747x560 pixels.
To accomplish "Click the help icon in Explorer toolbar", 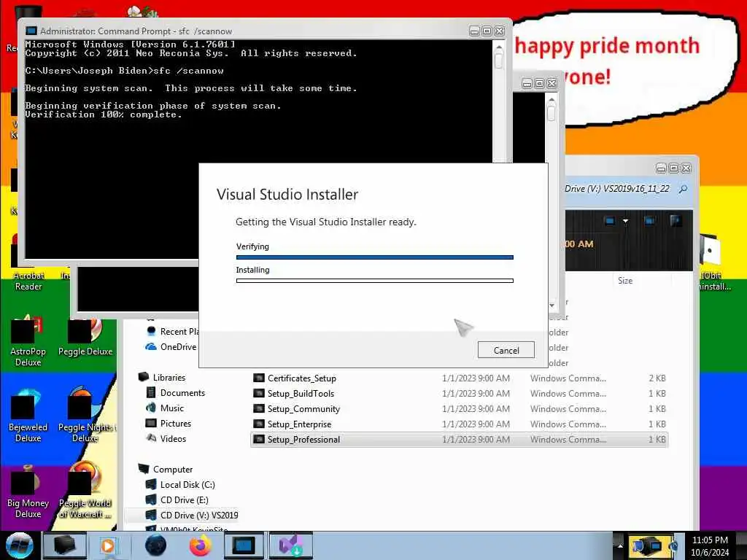I will coord(675,220).
